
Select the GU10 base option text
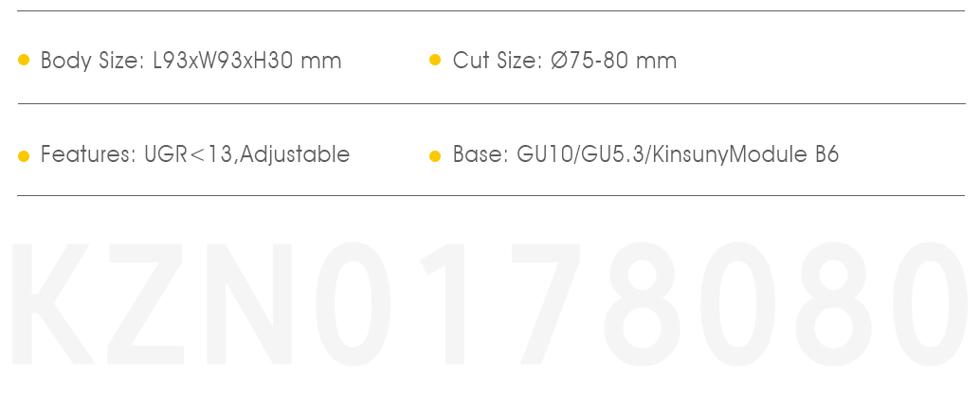pyautogui.click(x=545, y=154)
